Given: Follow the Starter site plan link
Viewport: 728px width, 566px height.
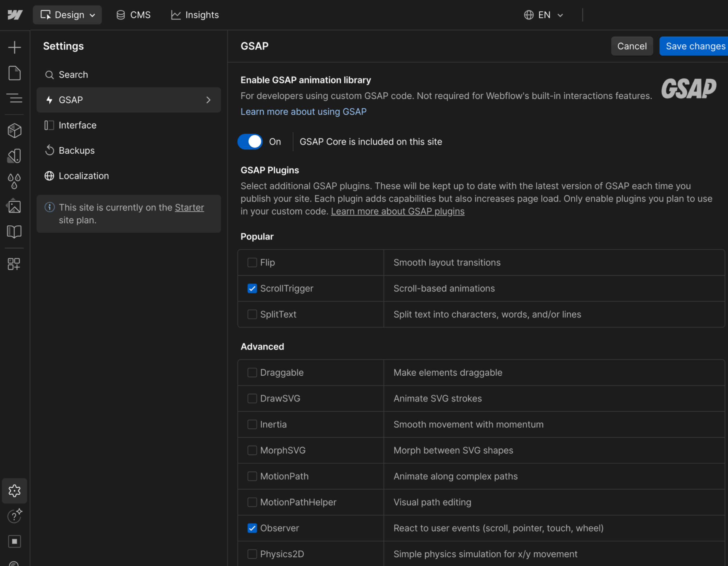Looking at the screenshot, I should [189, 207].
